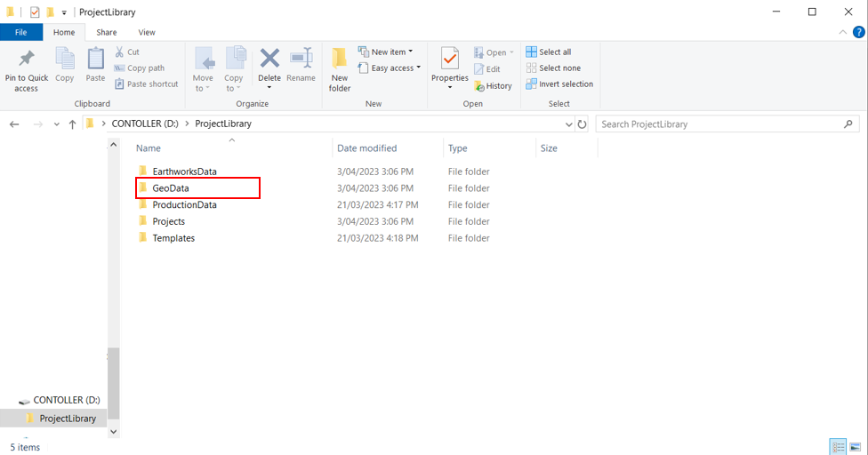Expand the address bar history dropdown

pos(568,124)
